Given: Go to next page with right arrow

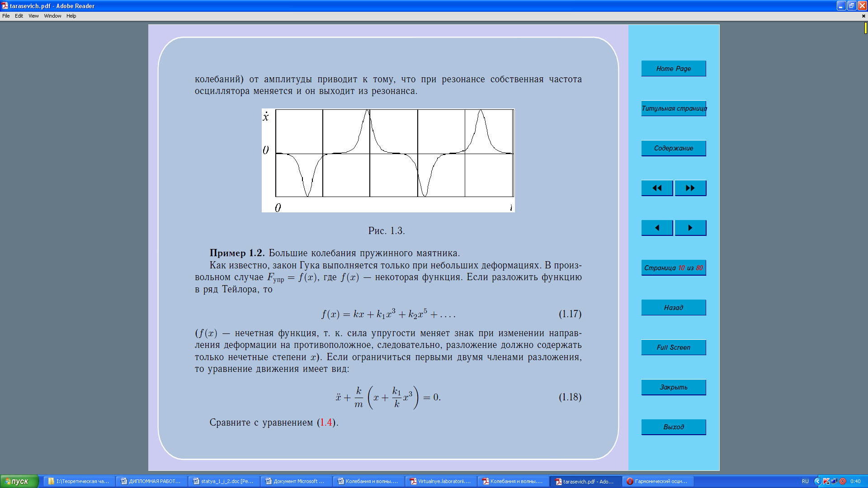Looking at the screenshot, I should coord(690,228).
